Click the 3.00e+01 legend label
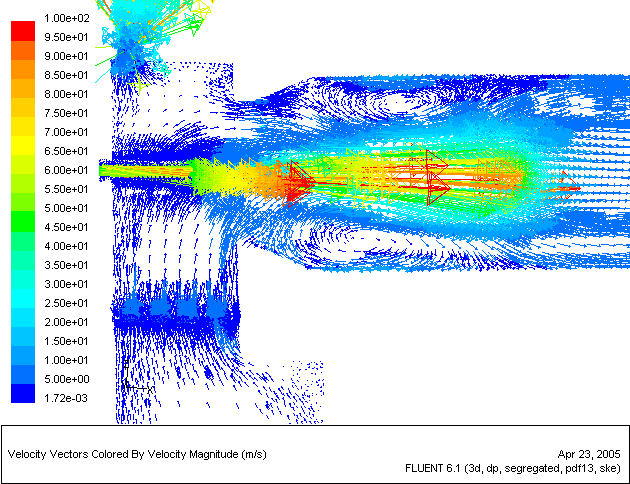This screenshot has width=630, height=484. pos(66,284)
